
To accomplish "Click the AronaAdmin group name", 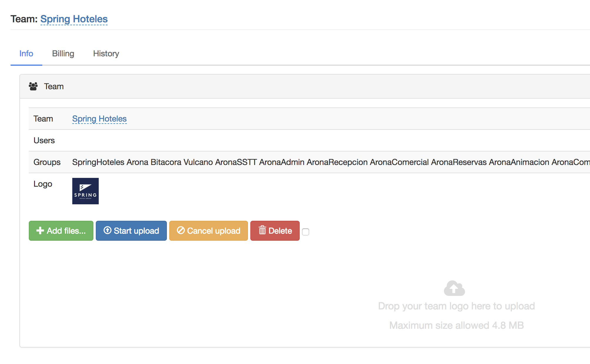I will coord(282,162).
